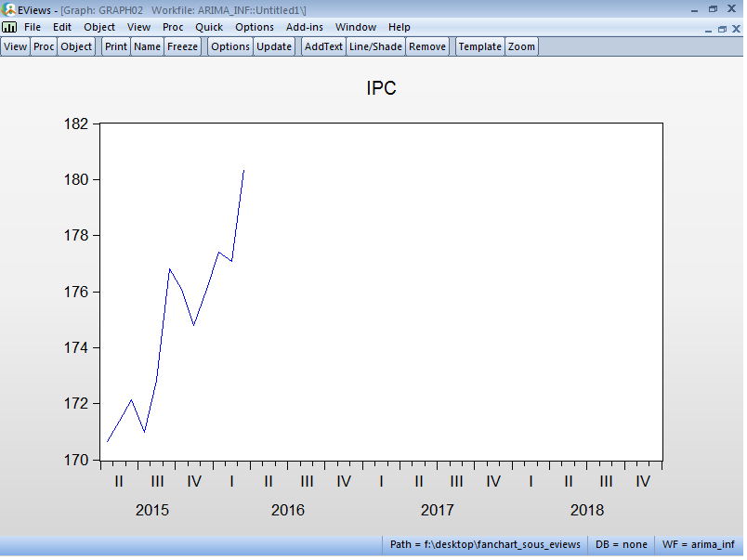Open the Edit menu
747x560 pixels.
[62, 27]
